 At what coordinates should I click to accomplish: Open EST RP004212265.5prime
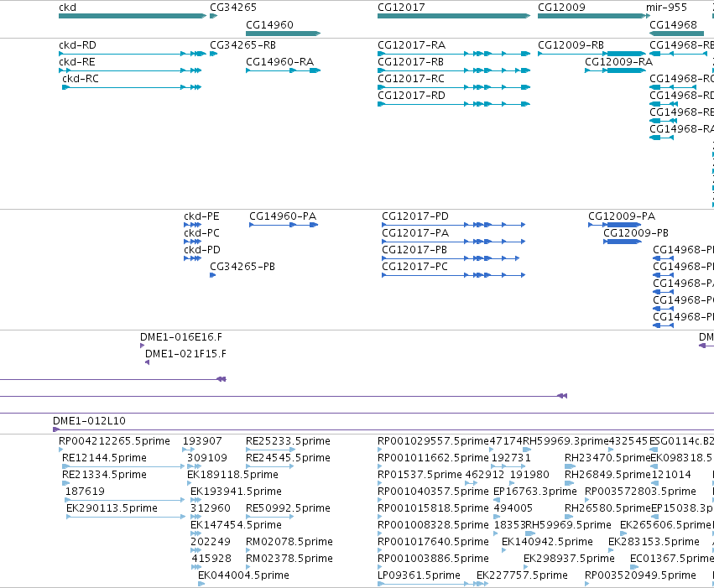point(114,441)
